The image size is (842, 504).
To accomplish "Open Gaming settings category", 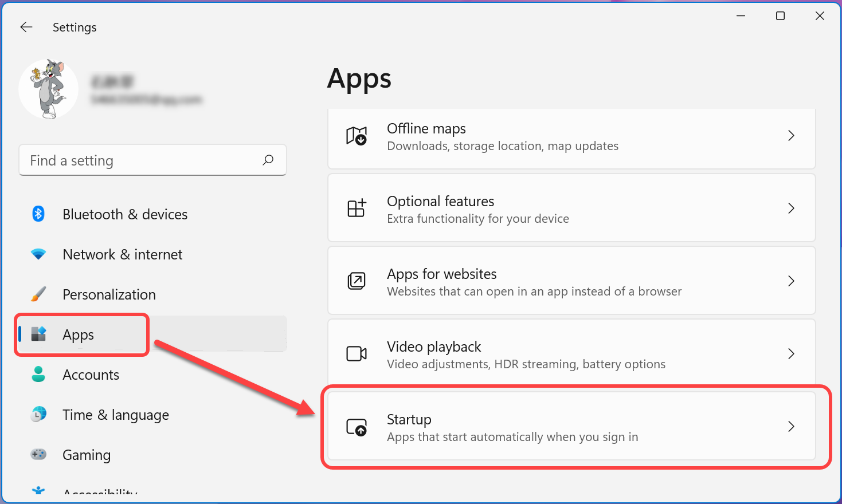I will coord(86,455).
